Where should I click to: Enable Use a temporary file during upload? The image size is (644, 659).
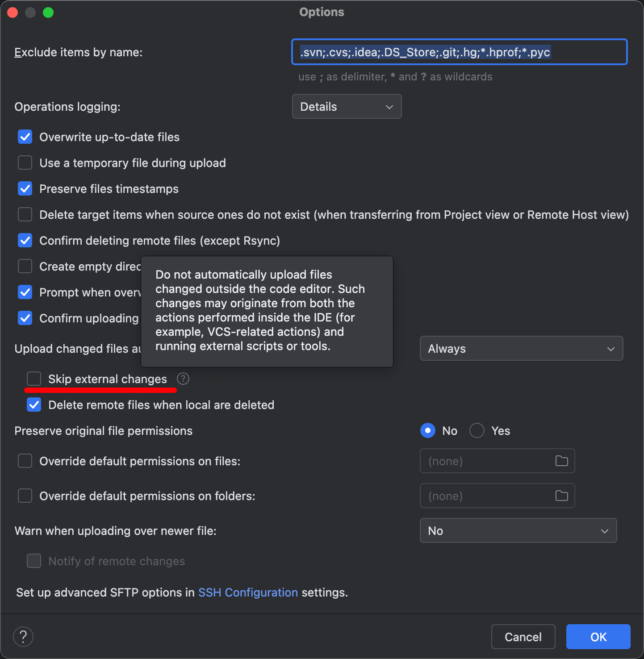(25, 163)
